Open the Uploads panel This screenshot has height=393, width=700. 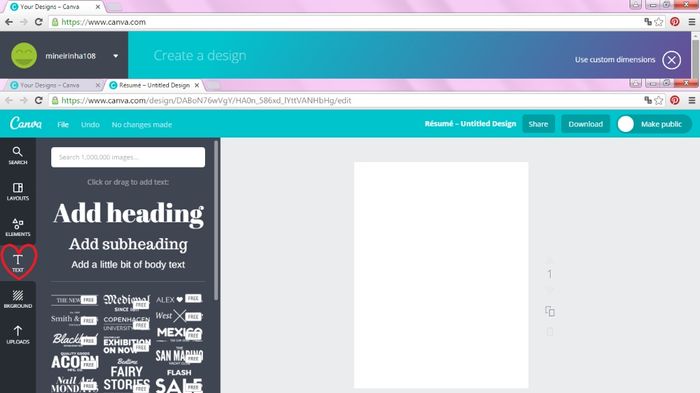click(x=18, y=335)
